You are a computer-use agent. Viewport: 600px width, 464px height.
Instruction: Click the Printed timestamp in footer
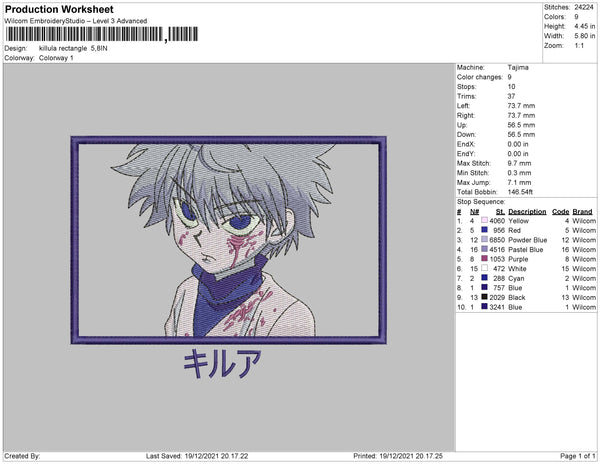click(x=398, y=456)
